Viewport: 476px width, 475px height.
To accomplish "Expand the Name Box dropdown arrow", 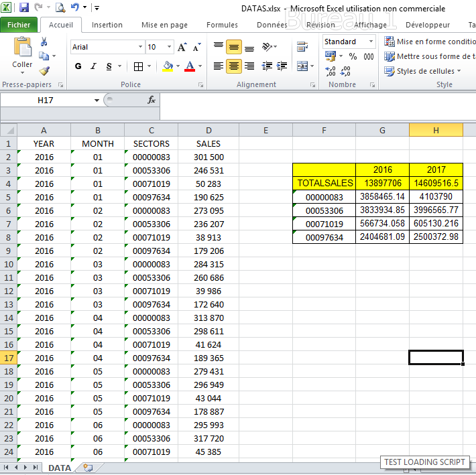I will 97,100.
